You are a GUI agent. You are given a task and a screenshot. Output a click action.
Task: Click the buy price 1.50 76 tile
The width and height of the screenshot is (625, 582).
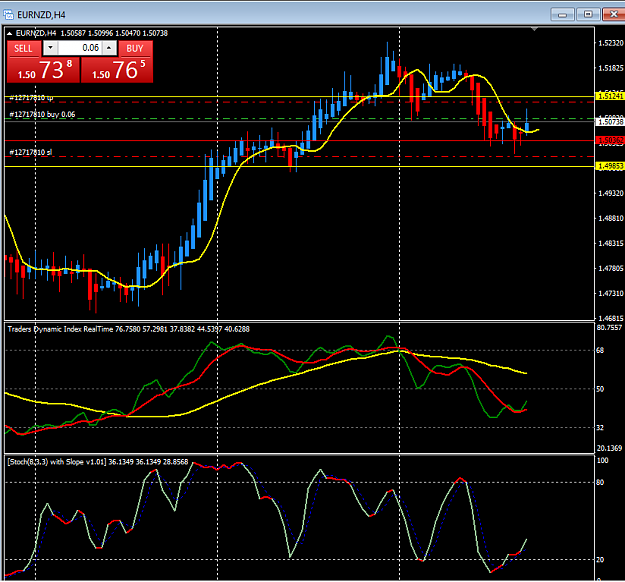[x=117, y=70]
